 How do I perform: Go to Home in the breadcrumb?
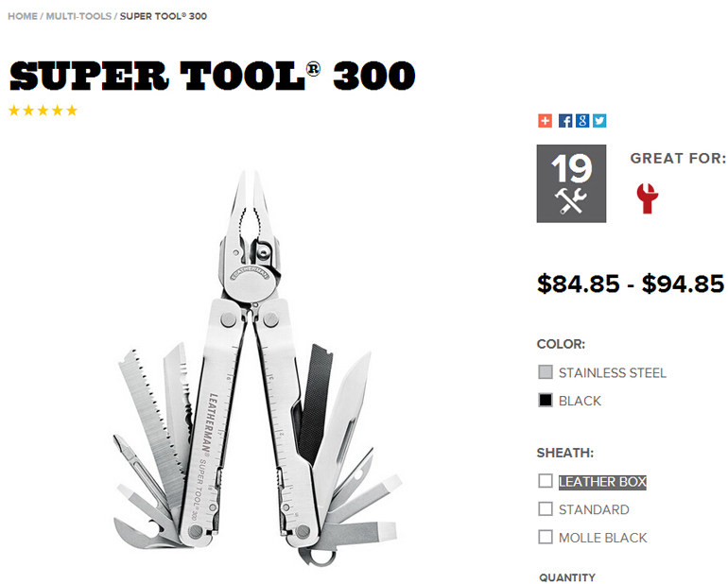tap(23, 16)
